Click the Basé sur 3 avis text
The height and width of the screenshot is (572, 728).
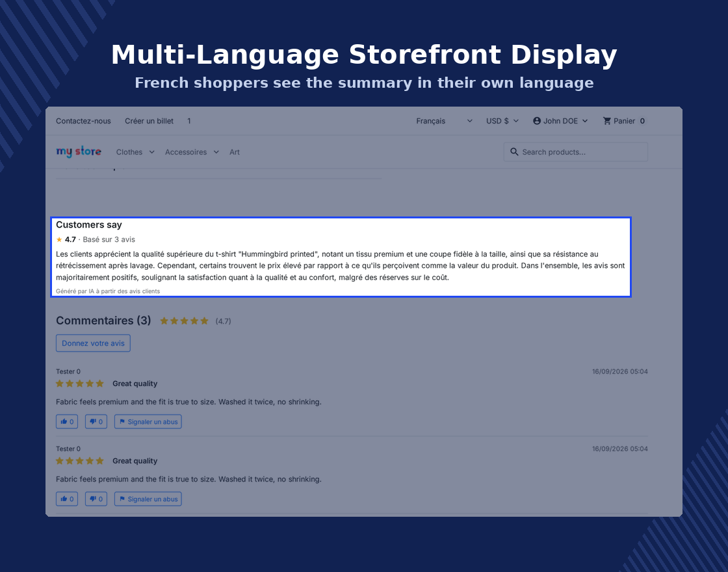click(x=109, y=240)
